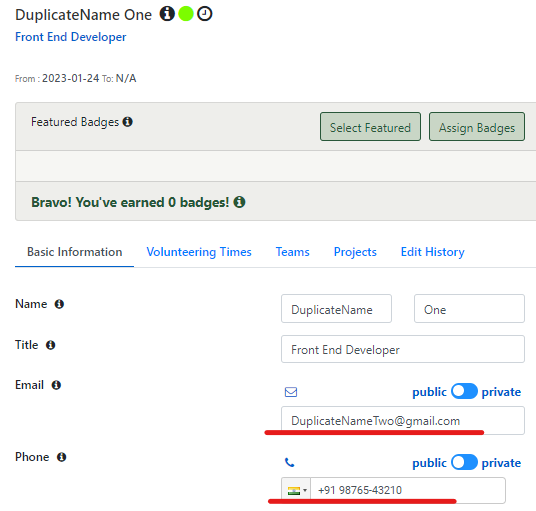Toggle email public/private switch

(464, 391)
